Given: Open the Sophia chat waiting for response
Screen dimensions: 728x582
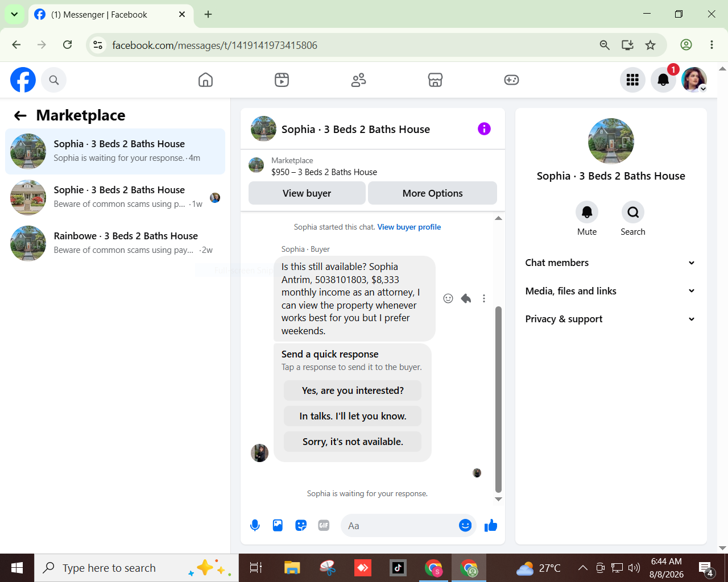Looking at the screenshot, I should (x=115, y=152).
